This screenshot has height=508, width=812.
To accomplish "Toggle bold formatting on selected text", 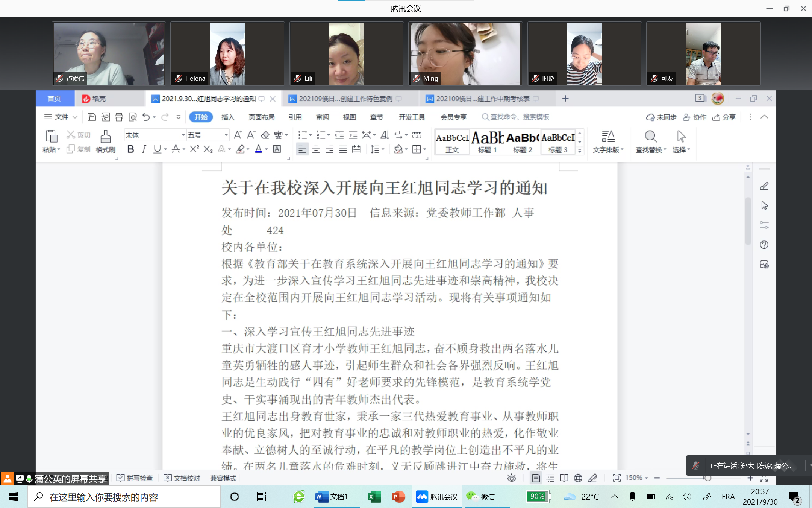I will click(x=130, y=149).
